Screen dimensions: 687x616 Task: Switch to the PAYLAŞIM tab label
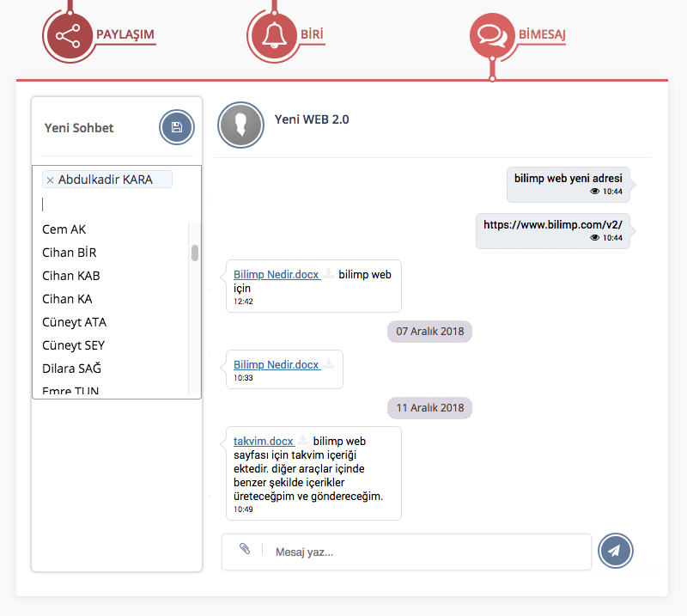click(x=125, y=35)
